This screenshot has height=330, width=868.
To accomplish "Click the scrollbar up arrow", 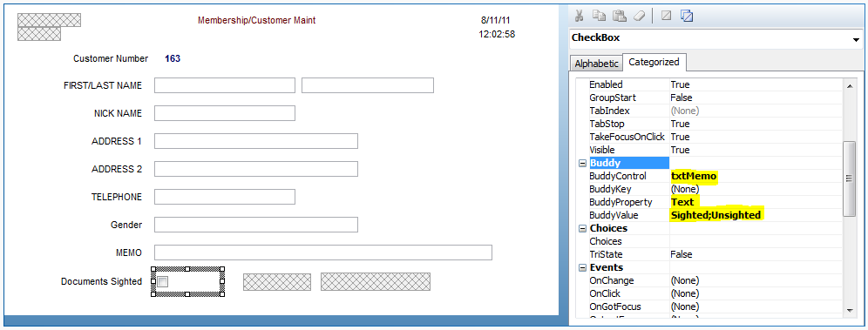I will [x=849, y=85].
